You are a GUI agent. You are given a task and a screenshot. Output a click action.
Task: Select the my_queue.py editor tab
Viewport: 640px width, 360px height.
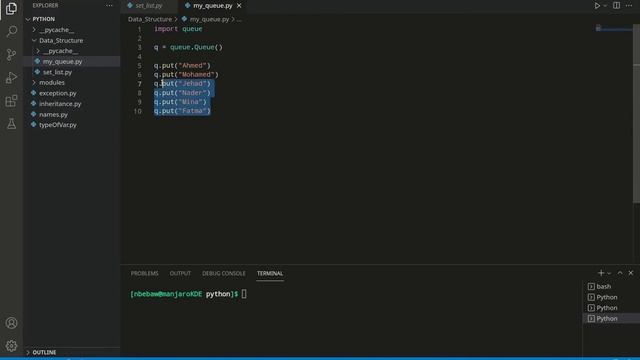pos(213,6)
